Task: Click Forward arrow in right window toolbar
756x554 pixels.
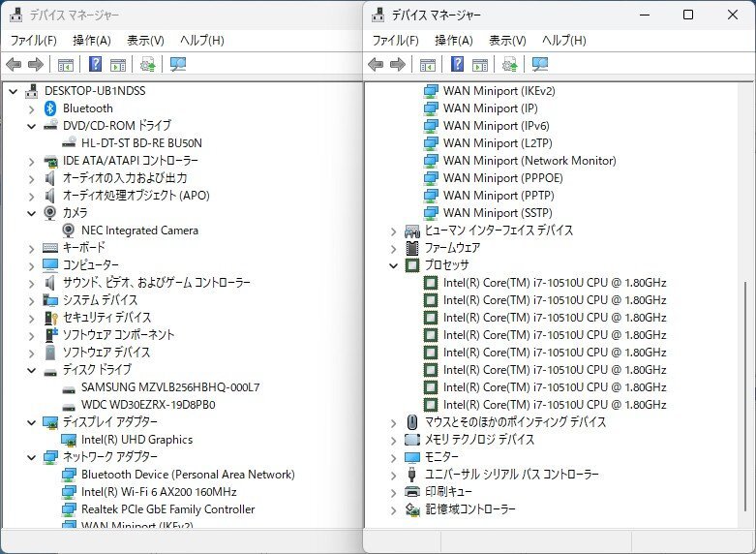Action: coord(398,64)
